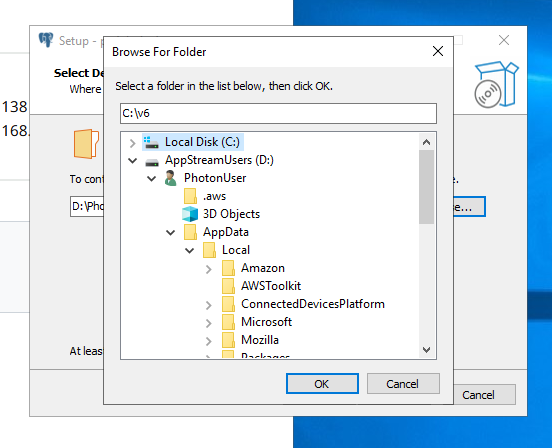Confirm folder selection with OK
This screenshot has width=552, height=448.
322,384
